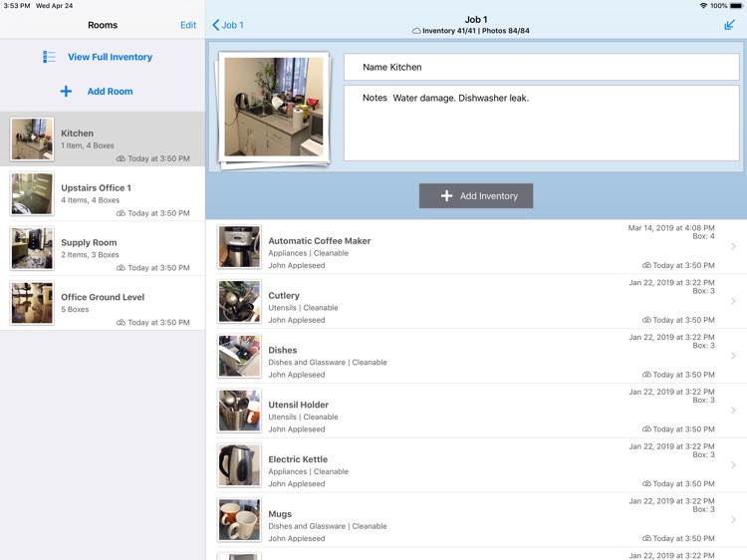Click the cloud sync icon in Supply Room row

(121, 268)
